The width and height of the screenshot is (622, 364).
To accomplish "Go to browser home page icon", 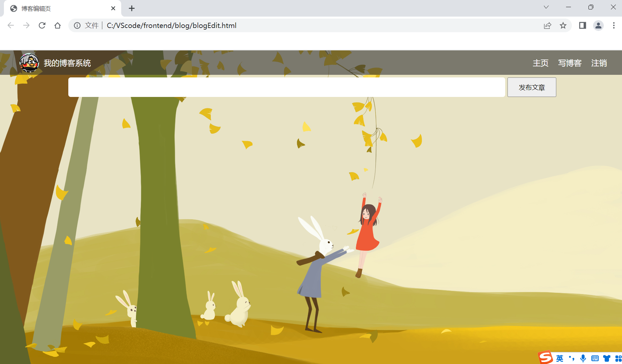I will tap(58, 25).
